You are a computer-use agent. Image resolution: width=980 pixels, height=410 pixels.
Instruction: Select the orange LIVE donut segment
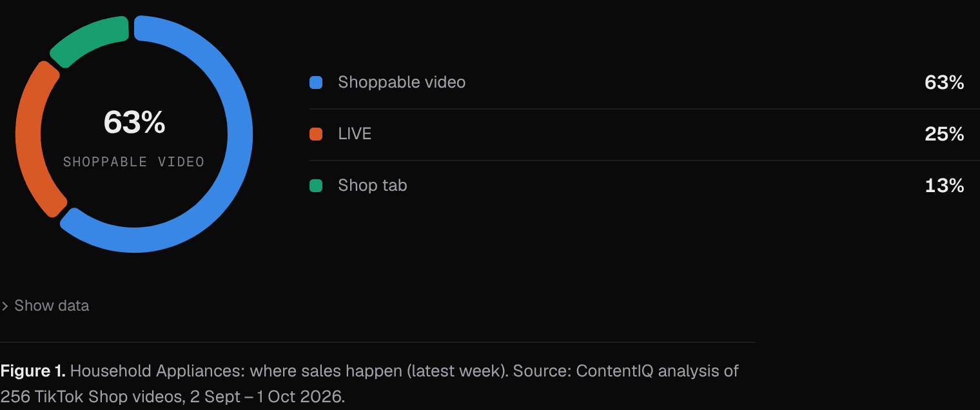29,139
